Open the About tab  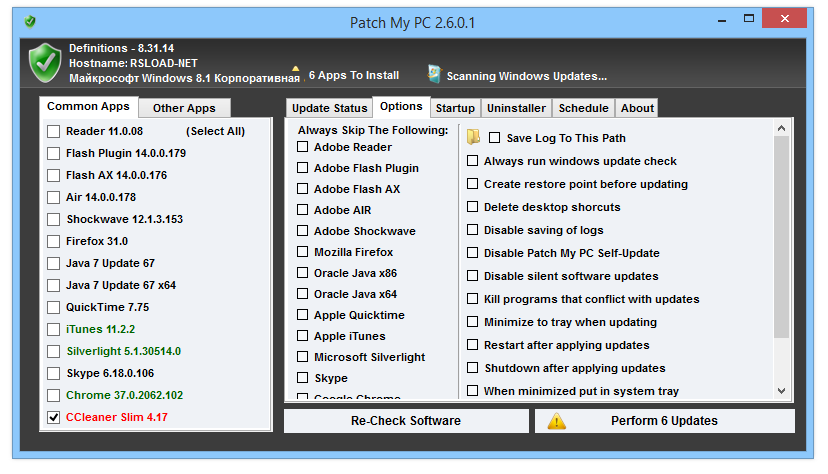pos(637,108)
